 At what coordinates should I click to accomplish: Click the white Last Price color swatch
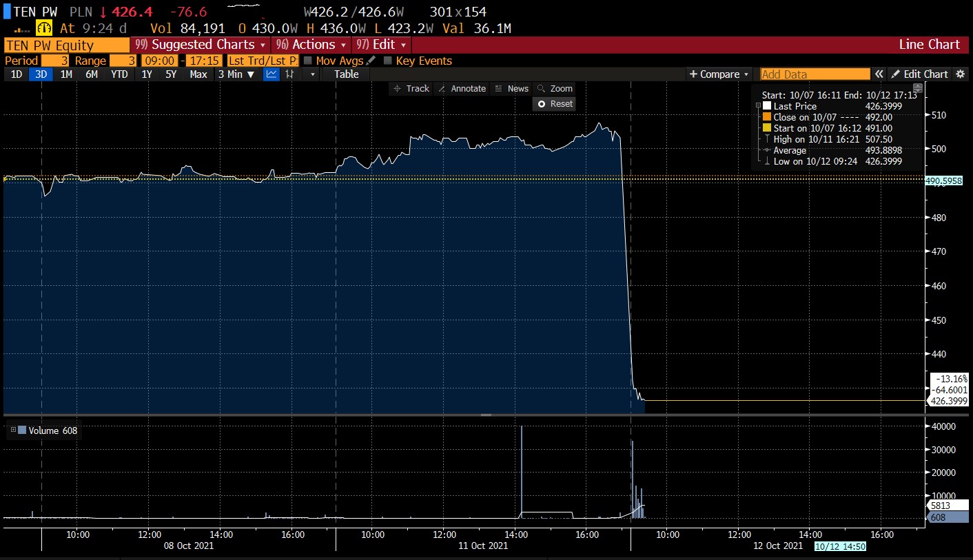(x=767, y=106)
